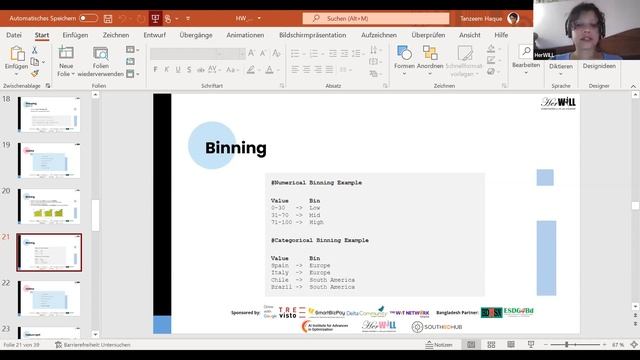Start presentation from beginning icon

155,18
